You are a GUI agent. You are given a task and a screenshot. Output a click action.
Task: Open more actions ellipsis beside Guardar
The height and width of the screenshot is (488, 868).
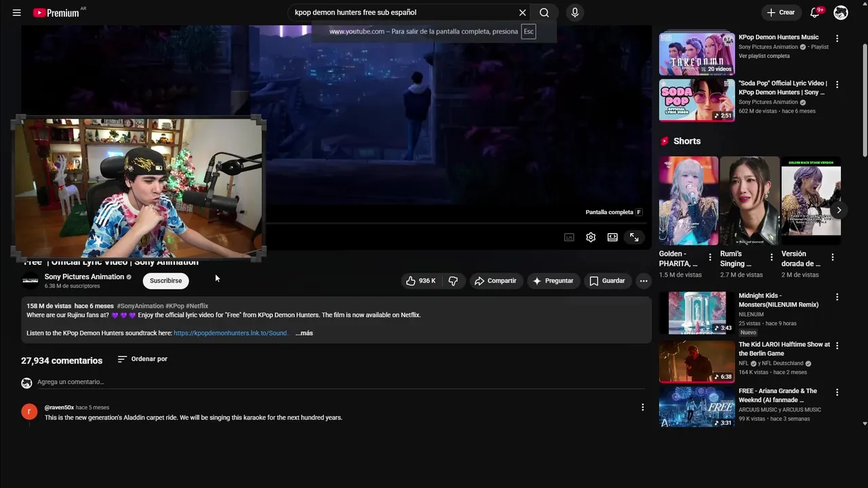click(644, 281)
